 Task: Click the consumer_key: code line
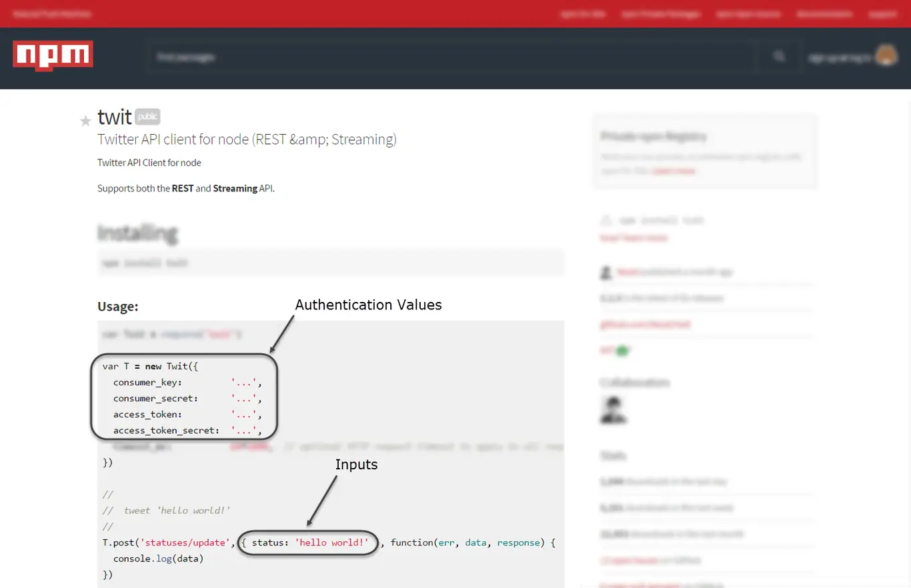pyautogui.click(x=187, y=382)
